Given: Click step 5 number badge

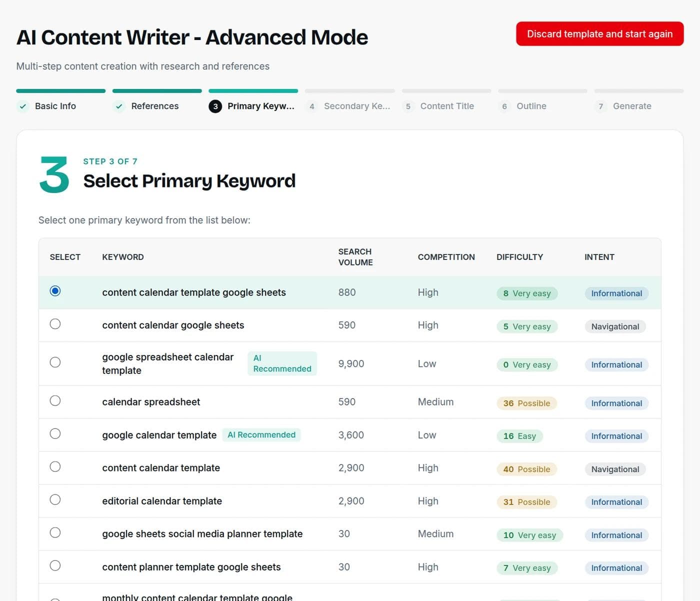Looking at the screenshot, I should point(408,106).
